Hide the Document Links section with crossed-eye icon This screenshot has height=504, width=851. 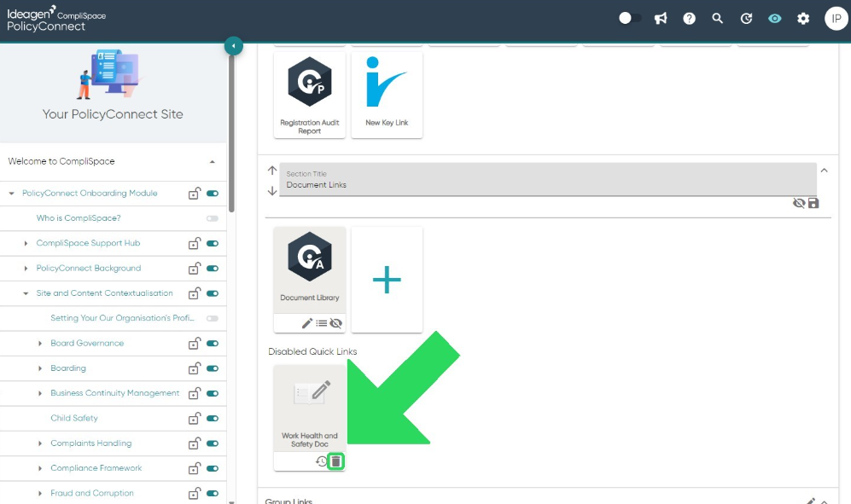coord(798,203)
